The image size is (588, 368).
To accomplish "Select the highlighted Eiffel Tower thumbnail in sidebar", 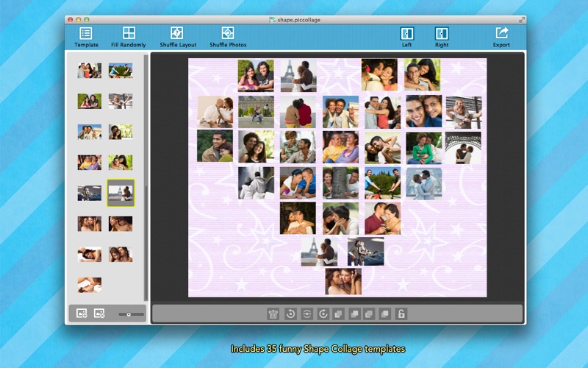I will pos(121,192).
